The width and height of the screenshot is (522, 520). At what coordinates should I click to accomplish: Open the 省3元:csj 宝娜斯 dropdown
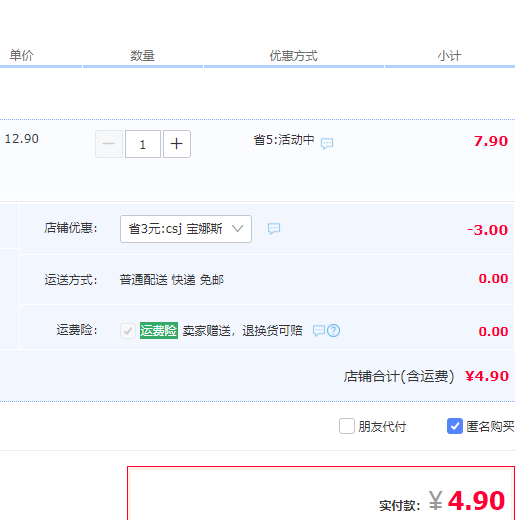pos(186,229)
